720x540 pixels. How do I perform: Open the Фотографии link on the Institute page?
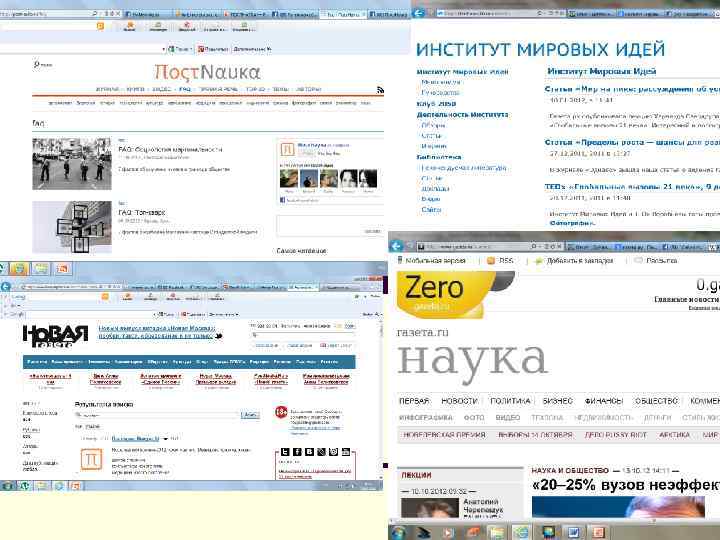572,223
